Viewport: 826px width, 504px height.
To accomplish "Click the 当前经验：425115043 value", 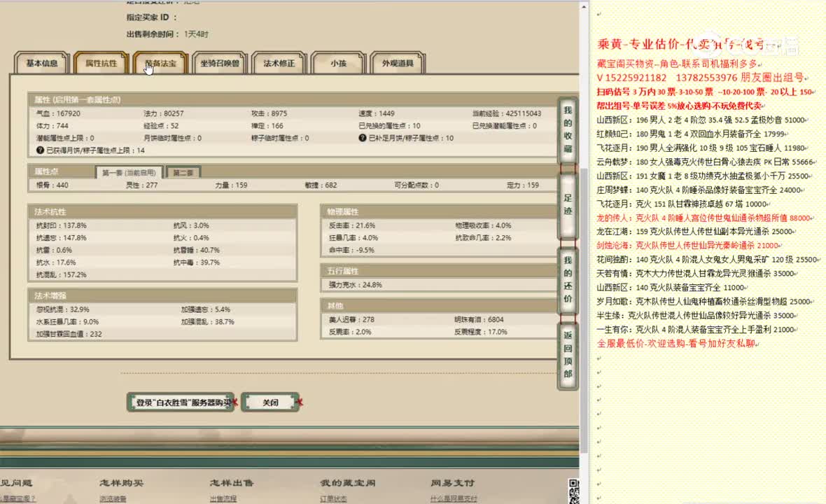I will tap(507, 113).
